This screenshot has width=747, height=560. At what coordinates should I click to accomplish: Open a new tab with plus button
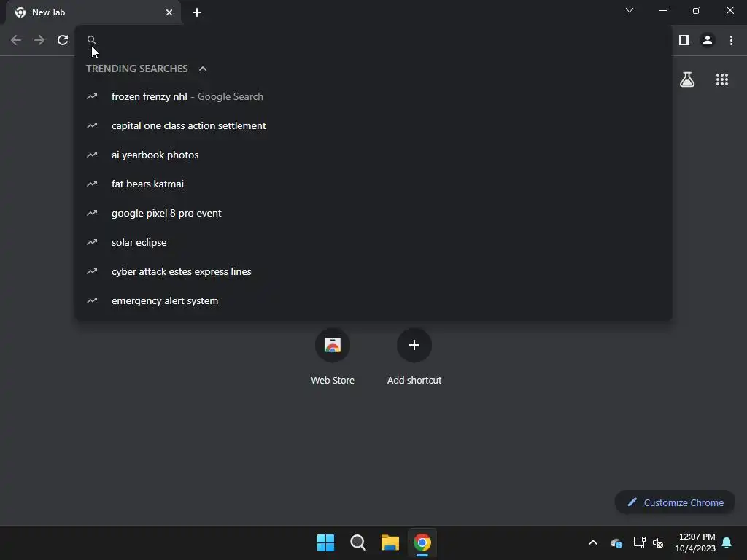click(x=197, y=12)
